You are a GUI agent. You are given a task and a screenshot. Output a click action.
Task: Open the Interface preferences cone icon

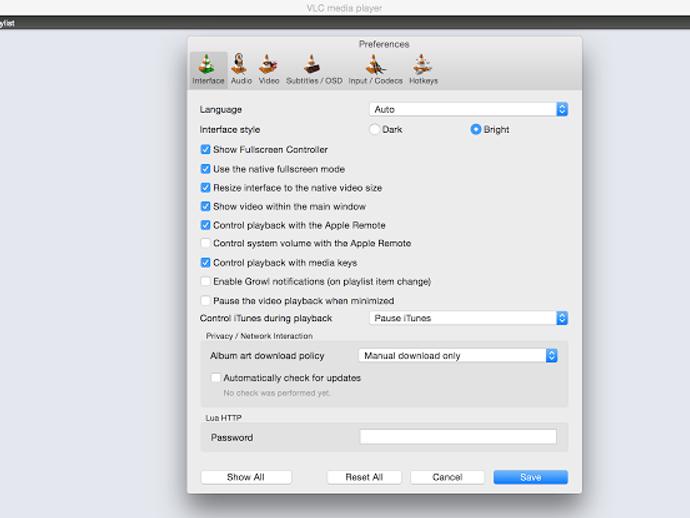click(x=207, y=64)
